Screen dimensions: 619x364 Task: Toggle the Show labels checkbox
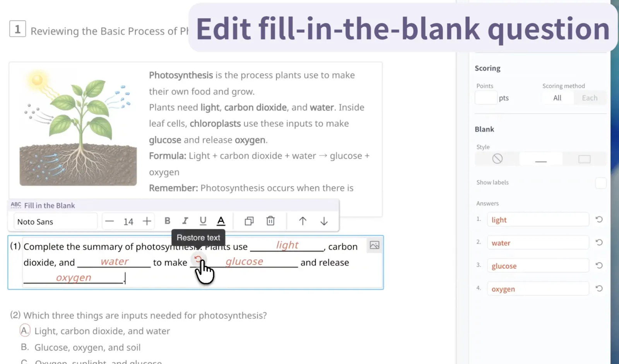[x=600, y=183]
